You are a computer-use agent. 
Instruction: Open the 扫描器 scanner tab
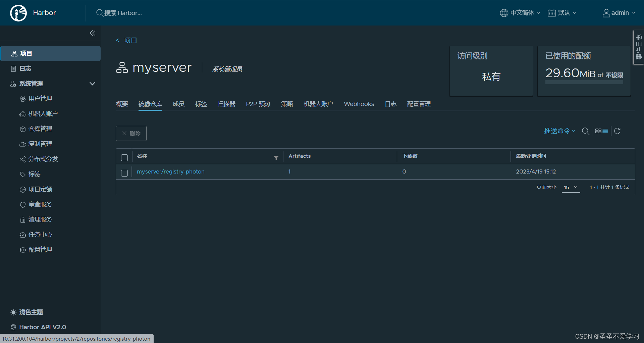click(x=226, y=104)
